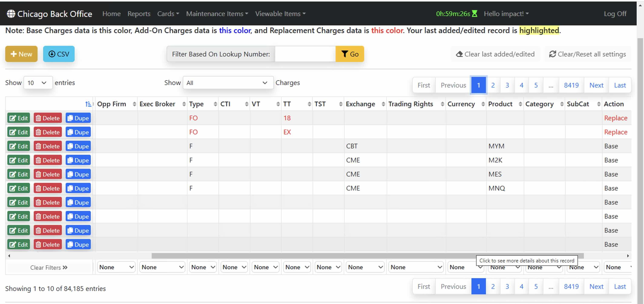The image size is (644, 304).
Task: Open the Show entries dropdown set to 10
Action: pyautogui.click(x=38, y=83)
